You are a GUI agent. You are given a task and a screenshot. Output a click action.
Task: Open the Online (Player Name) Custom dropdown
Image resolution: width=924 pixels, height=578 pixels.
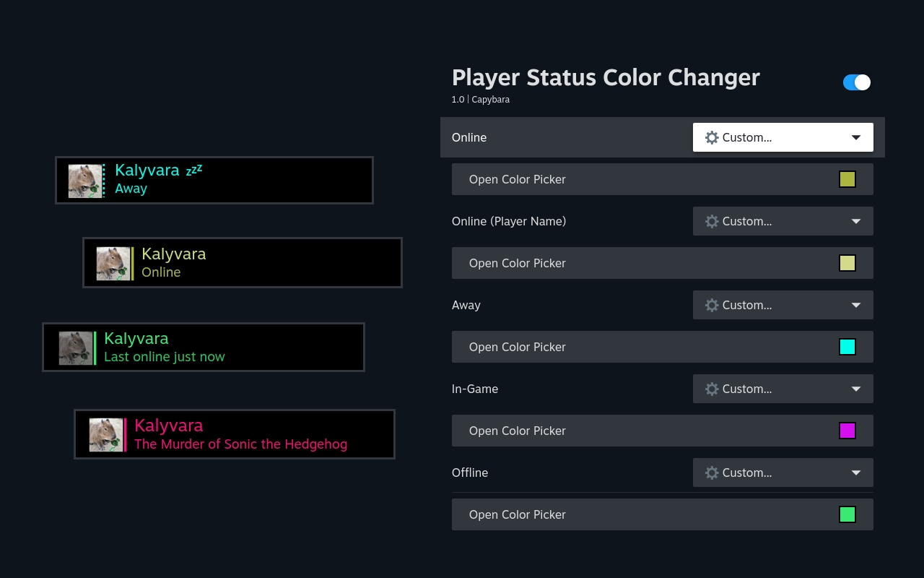[x=783, y=221]
